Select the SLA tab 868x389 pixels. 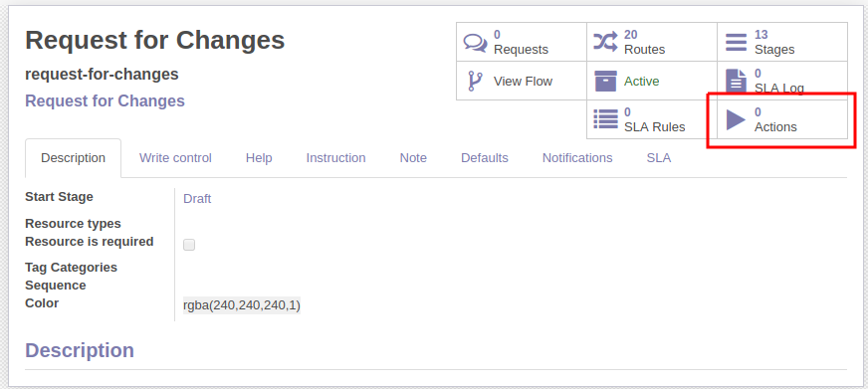659,158
